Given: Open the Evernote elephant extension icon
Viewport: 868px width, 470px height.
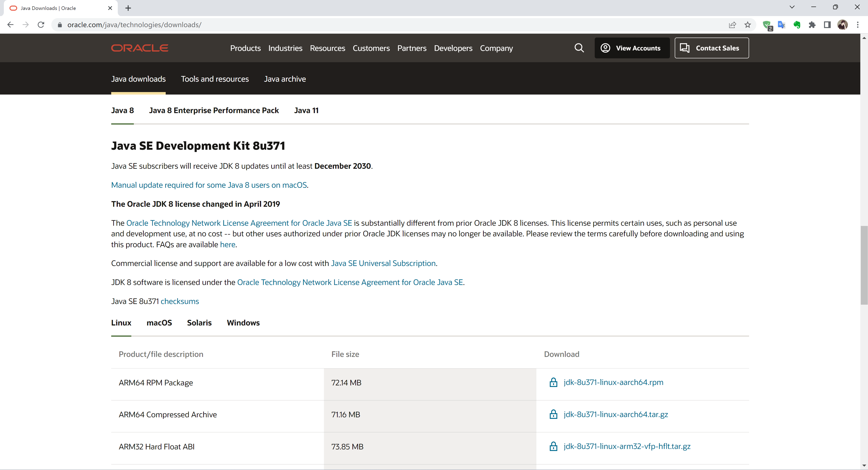Looking at the screenshot, I should coord(797,25).
